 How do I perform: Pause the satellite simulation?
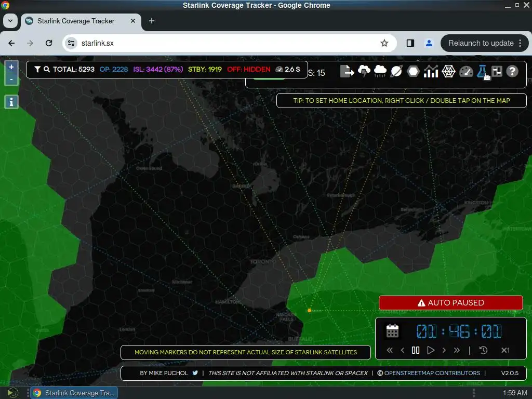[416, 350]
